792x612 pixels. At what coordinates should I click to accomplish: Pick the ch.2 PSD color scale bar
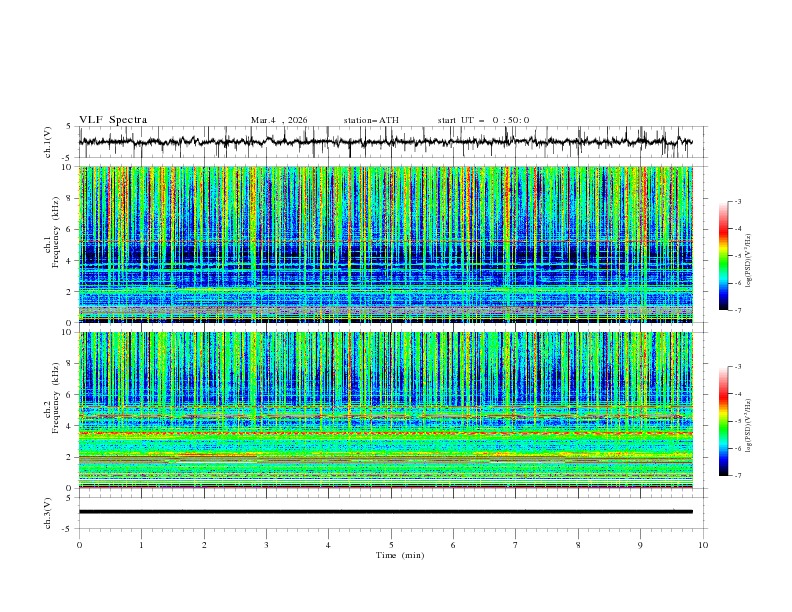pos(723,421)
